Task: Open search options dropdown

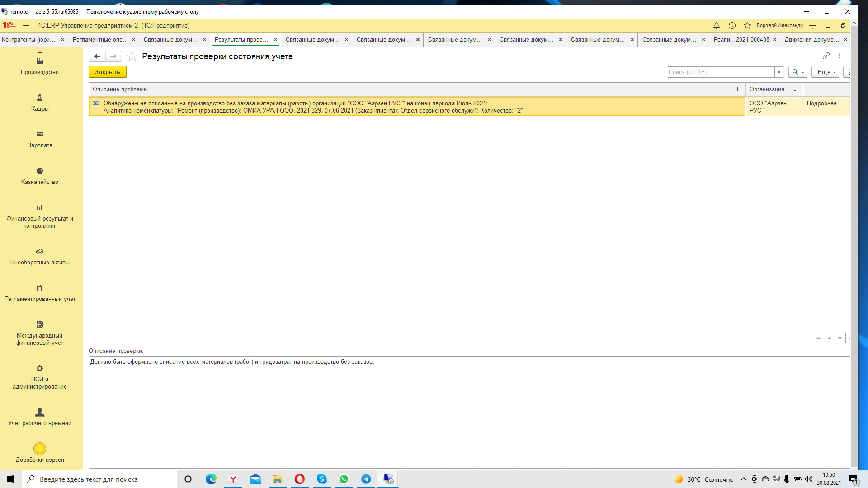Action: 798,72
